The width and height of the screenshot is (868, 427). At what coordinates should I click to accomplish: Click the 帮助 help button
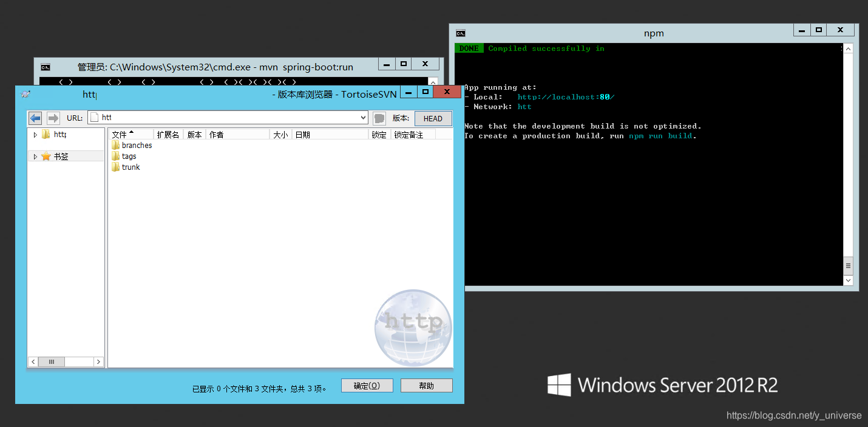point(427,386)
